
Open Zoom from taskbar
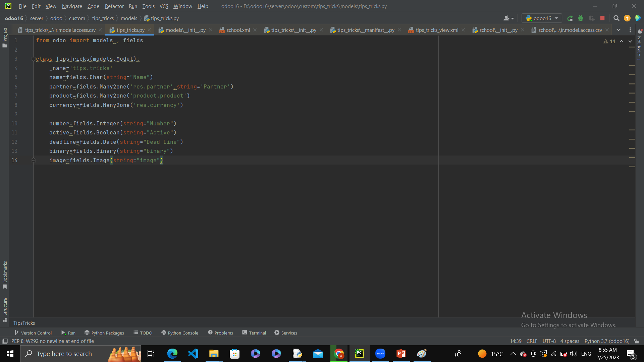click(x=380, y=354)
